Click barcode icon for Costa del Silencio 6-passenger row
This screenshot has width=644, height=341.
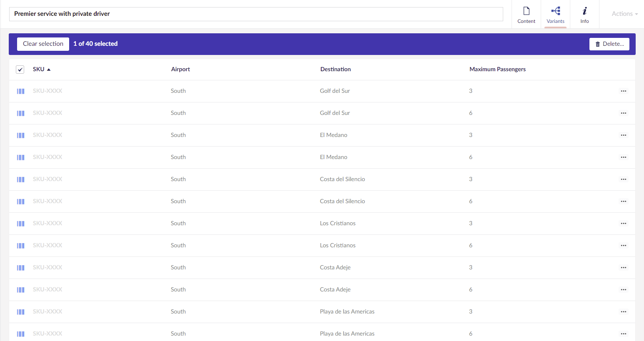pos(21,202)
